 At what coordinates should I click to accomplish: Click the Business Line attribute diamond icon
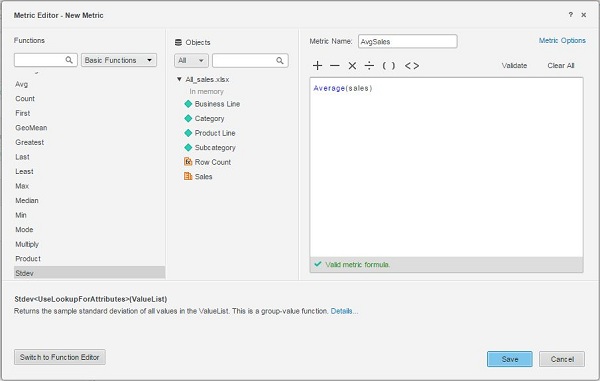point(188,104)
